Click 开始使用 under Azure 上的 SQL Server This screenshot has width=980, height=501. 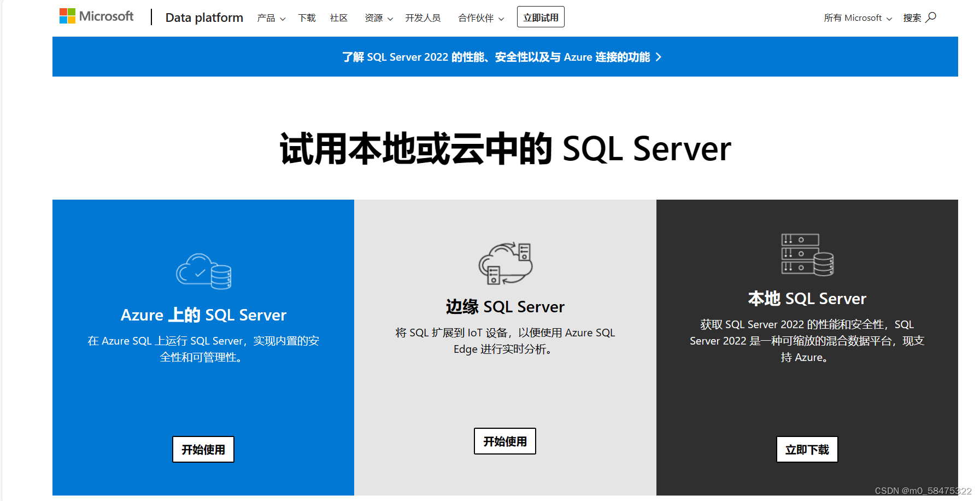point(203,449)
